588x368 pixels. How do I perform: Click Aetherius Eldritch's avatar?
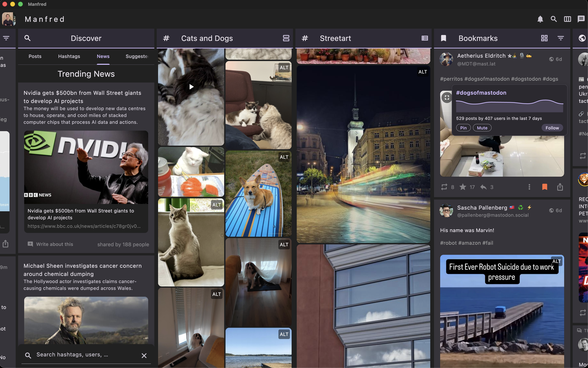pyautogui.click(x=446, y=59)
